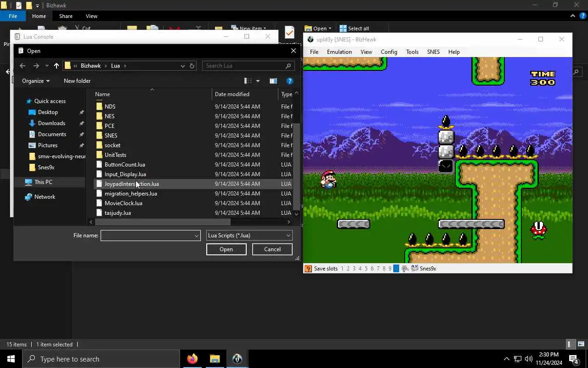
Task: Select ButtonCount.lua in the file list
Action: click(x=124, y=165)
